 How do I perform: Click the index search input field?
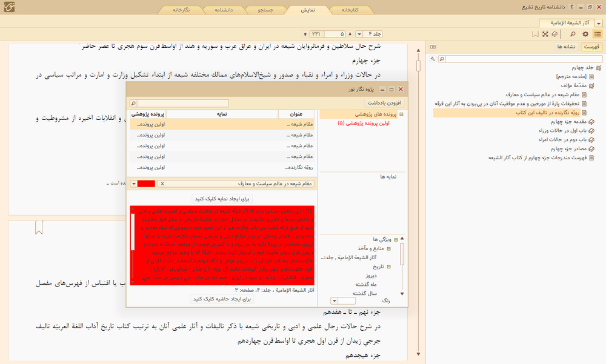pyautogui.click(x=524, y=59)
